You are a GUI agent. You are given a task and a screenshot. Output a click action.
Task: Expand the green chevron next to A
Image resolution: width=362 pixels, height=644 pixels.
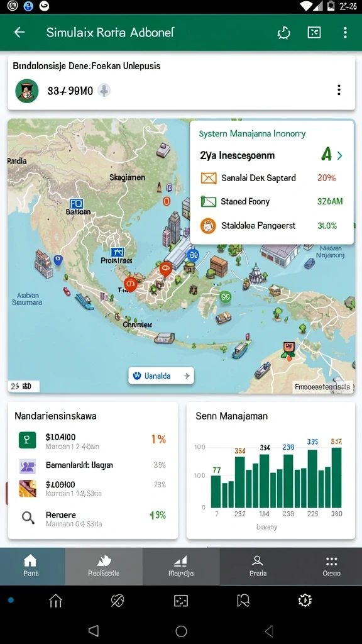click(339, 155)
